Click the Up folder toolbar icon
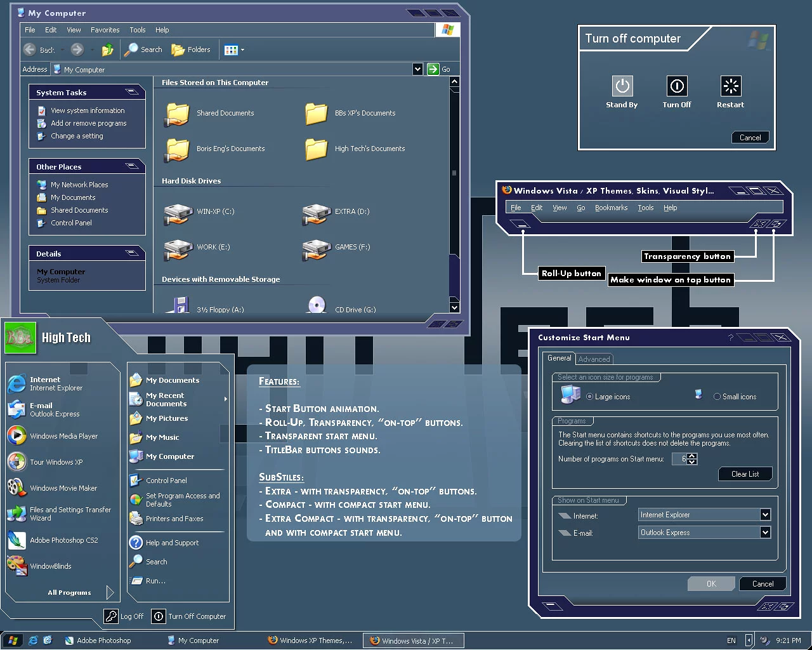Screen dimensions: 812x650 click(x=108, y=50)
